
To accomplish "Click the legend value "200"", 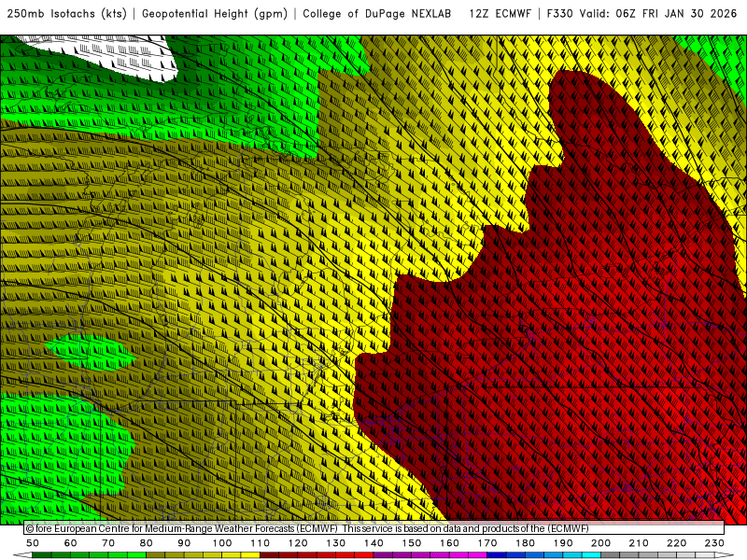I will click(600, 543).
